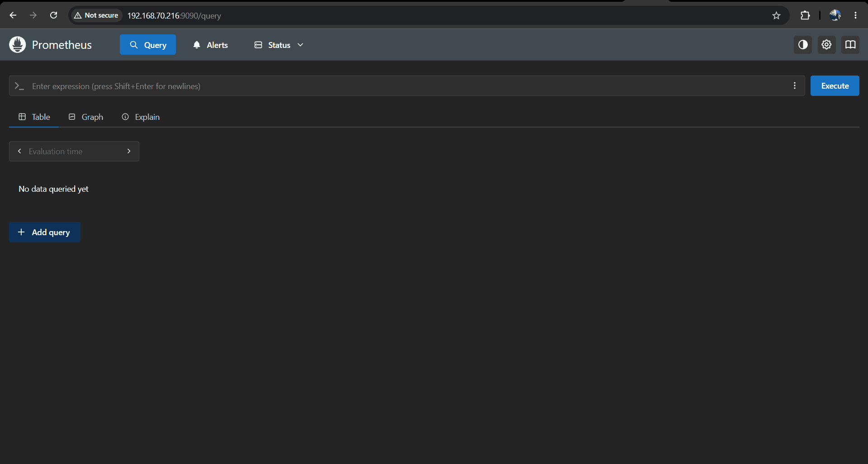Click the Evaluation time field

(74, 152)
